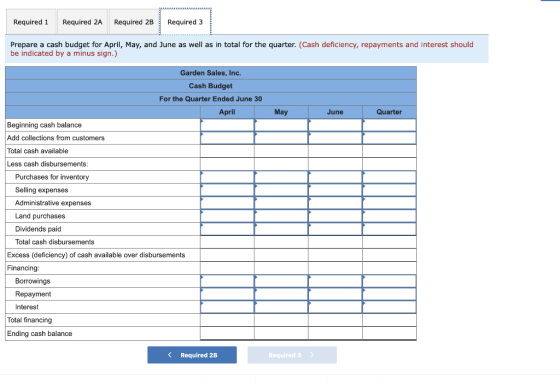The image size is (560, 382).
Task: Click the left chevron on Required 2B button
Action: click(x=170, y=355)
